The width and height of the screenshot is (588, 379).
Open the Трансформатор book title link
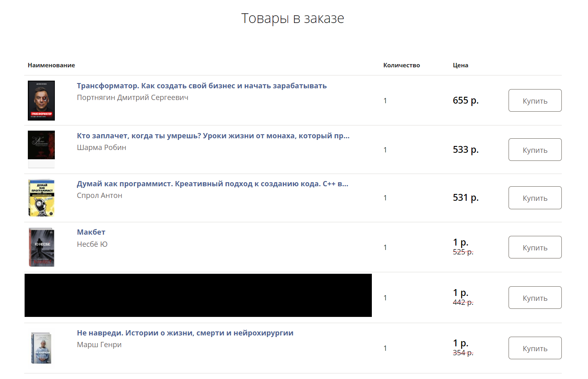point(202,86)
